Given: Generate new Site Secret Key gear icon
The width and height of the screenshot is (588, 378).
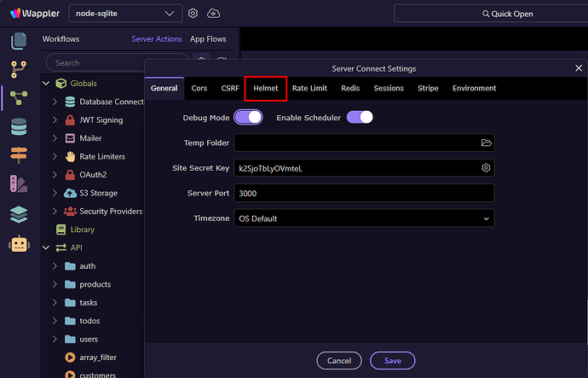Looking at the screenshot, I should (486, 168).
